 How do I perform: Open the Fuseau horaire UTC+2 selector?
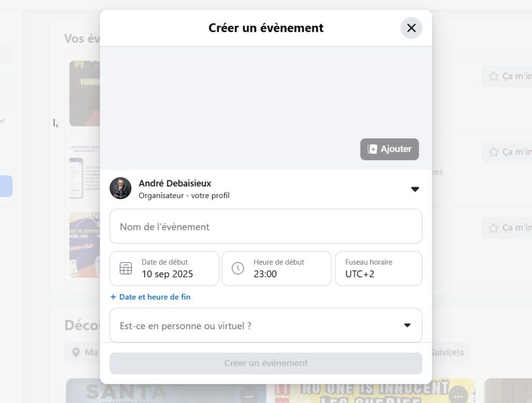tap(379, 268)
